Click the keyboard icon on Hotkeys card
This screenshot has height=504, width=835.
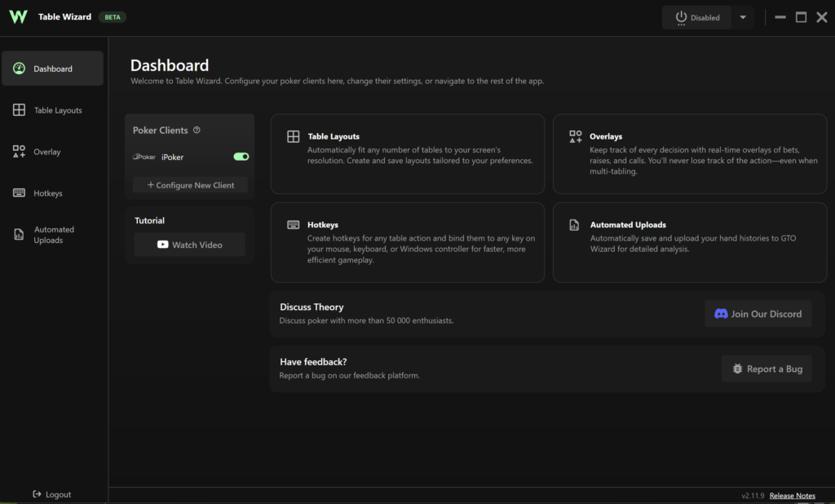point(294,225)
